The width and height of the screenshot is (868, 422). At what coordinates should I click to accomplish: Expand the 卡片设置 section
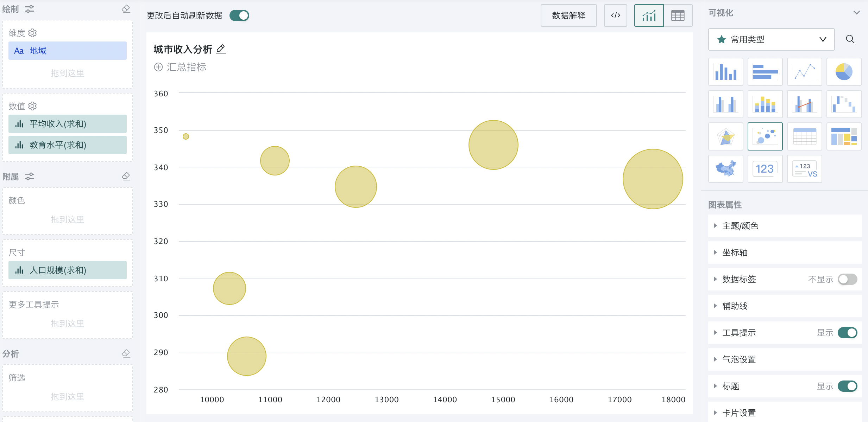[785, 412]
